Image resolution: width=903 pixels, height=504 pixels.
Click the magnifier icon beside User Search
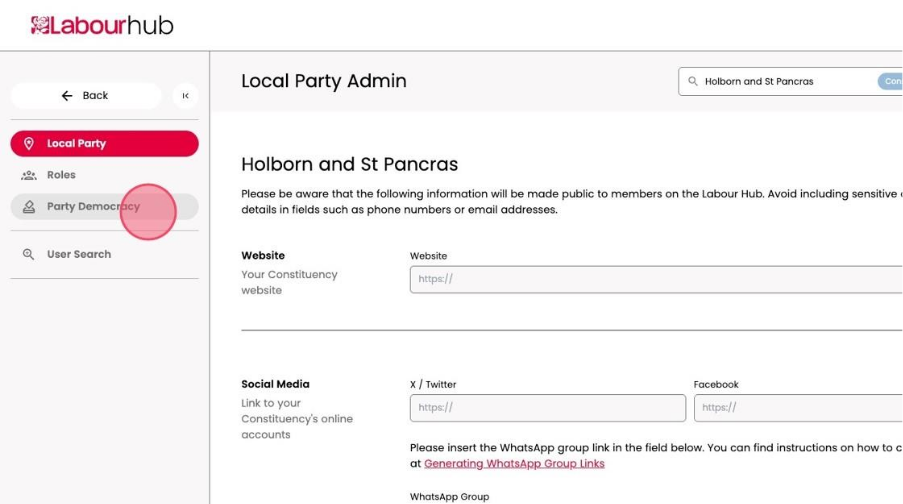[28, 255]
